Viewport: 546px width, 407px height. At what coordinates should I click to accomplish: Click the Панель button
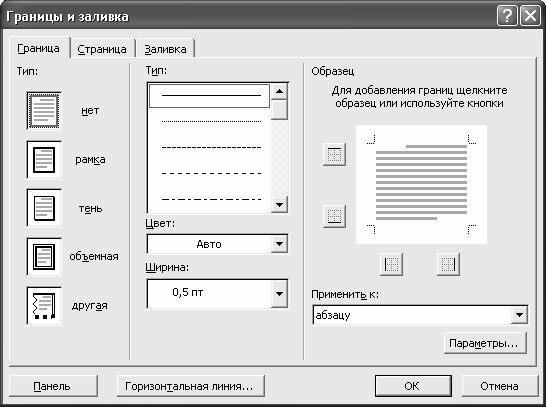point(53,386)
